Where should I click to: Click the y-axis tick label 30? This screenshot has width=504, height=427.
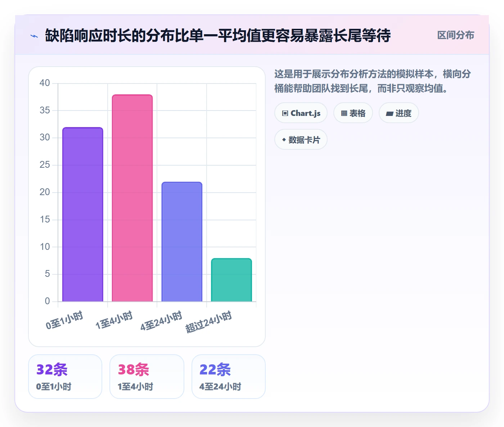tap(45, 138)
